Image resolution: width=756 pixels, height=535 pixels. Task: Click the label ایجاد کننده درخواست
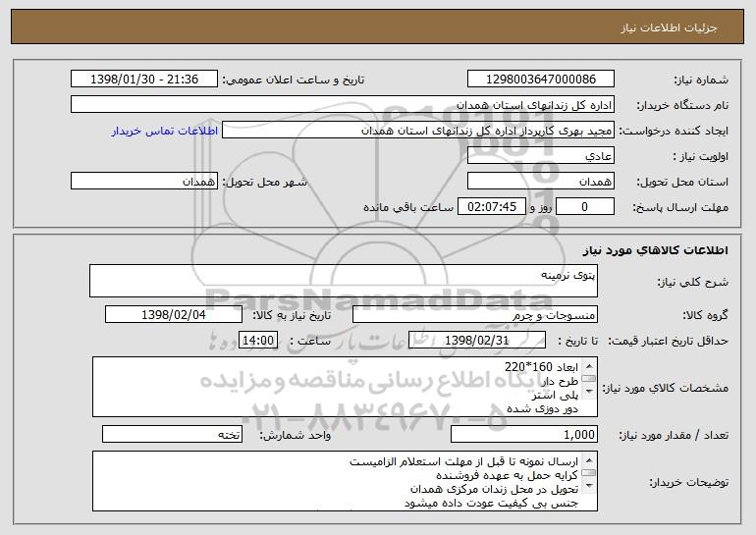tap(674, 131)
